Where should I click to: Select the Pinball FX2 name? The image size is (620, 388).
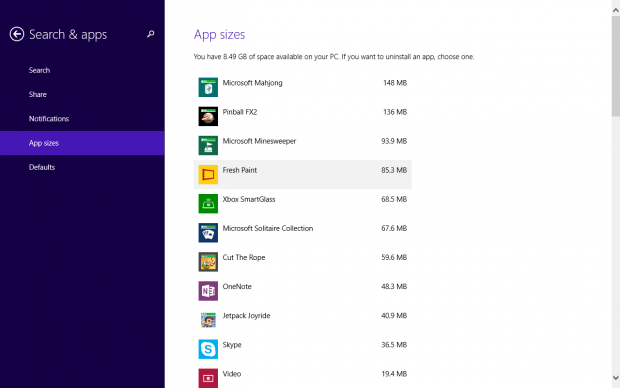pyautogui.click(x=240, y=112)
